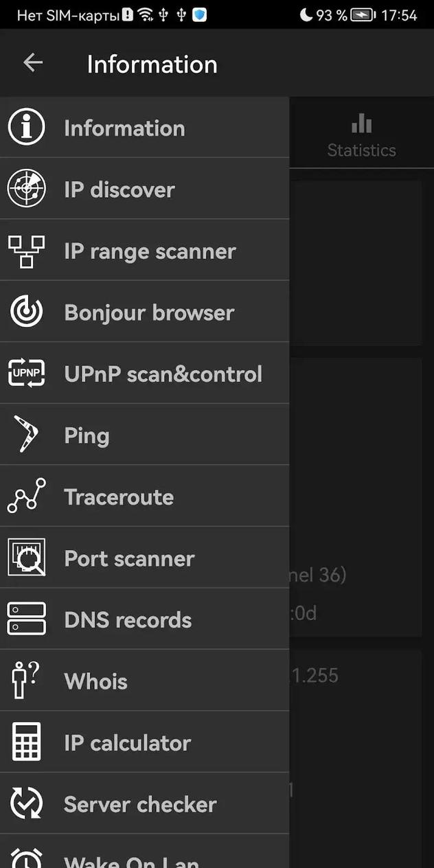The image size is (434, 868).
Task: Open the Bonjour browser spiral icon
Action: tap(26, 312)
